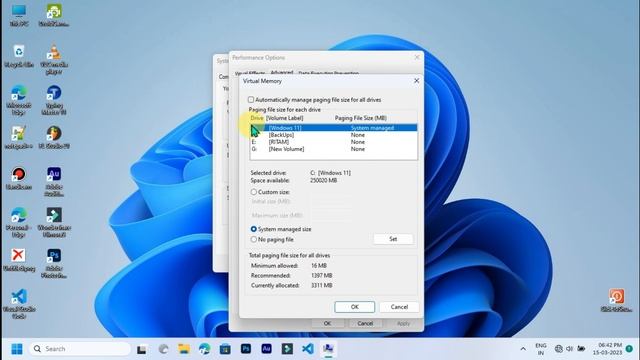This screenshot has width=640, height=360.
Task: Click OK in Performance Options window
Action: [327, 323]
